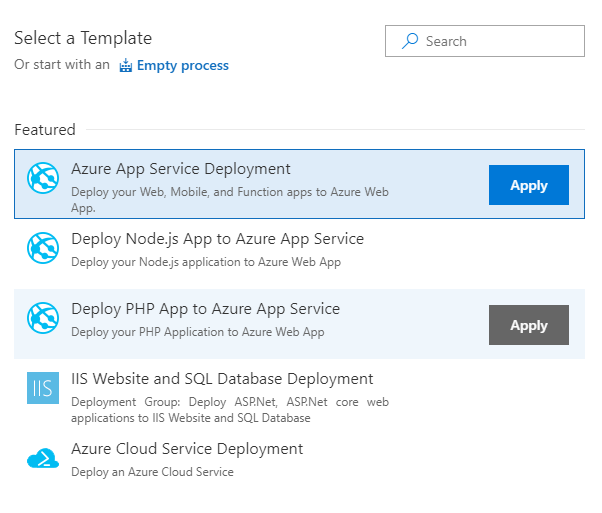Screen dimensions: 602x513
Task: Click the Azure Cloud Service cloud icon
Action: tap(43, 458)
